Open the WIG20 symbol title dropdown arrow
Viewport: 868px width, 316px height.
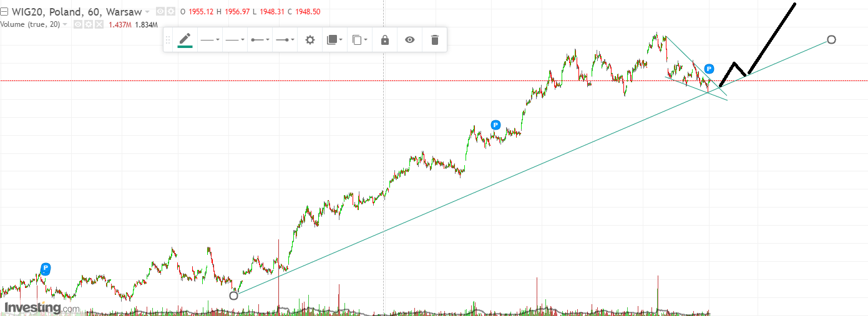pyautogui.click(x=147, y=12)
